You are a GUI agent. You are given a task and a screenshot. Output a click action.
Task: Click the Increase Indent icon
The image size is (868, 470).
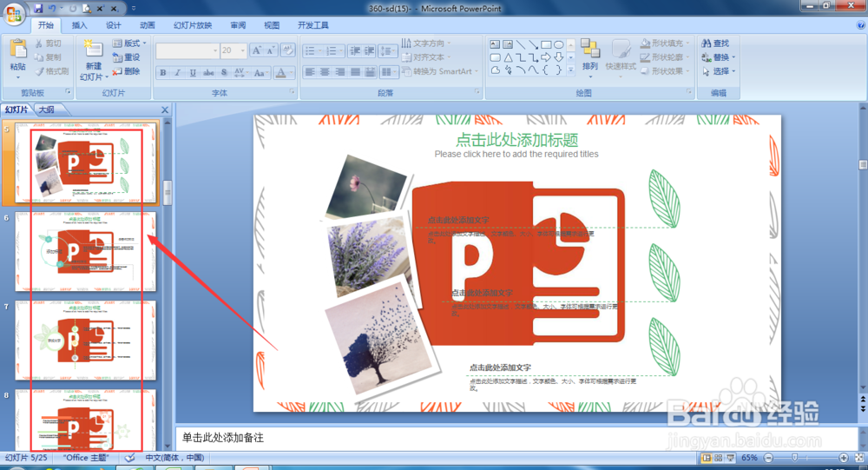point(369,50)
